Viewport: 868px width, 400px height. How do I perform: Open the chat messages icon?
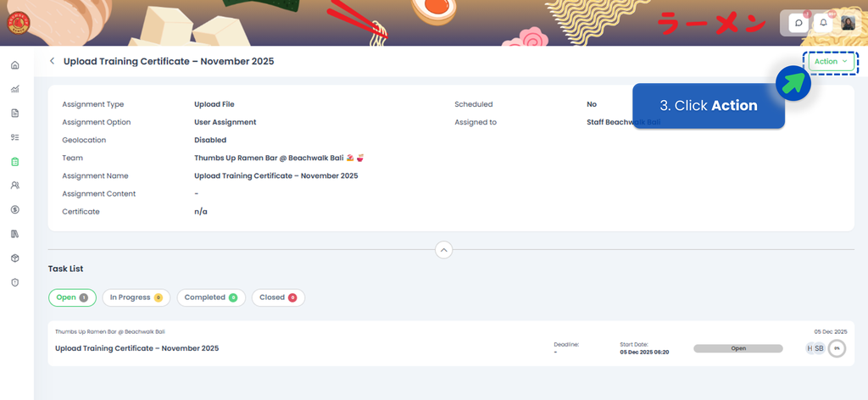click(798, 23)
